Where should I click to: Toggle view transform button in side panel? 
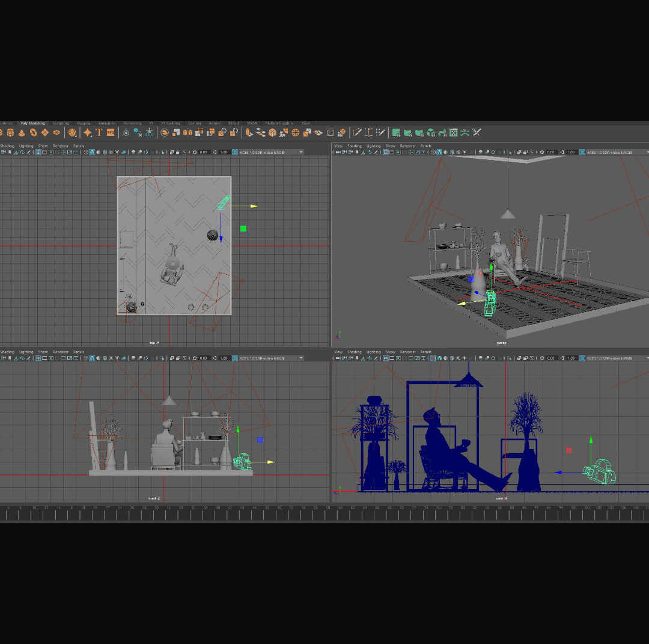coord(582,358)
